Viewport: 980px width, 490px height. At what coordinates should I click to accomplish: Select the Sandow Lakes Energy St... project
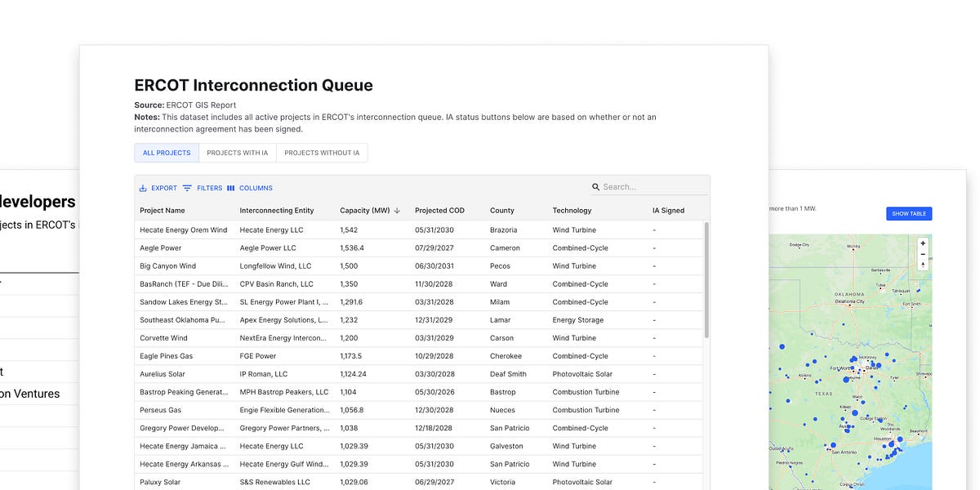click(x=184, y=302)
